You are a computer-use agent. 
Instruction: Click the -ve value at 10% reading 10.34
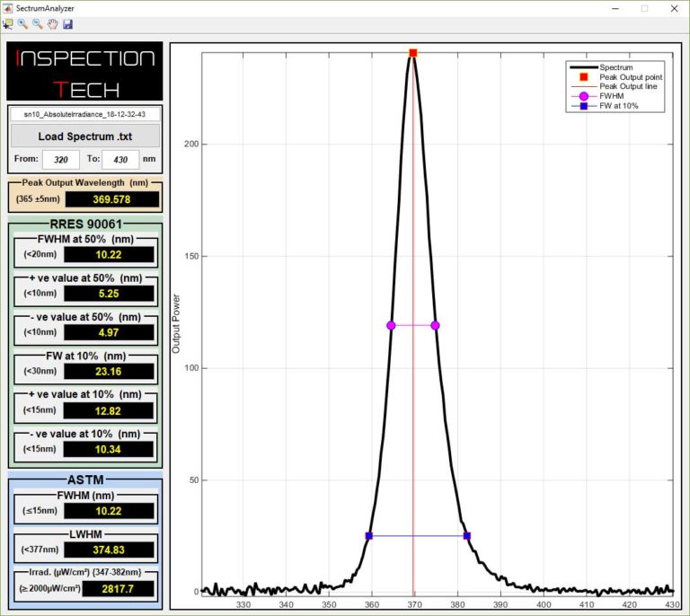pyautogui.click(x=108, y=449)
